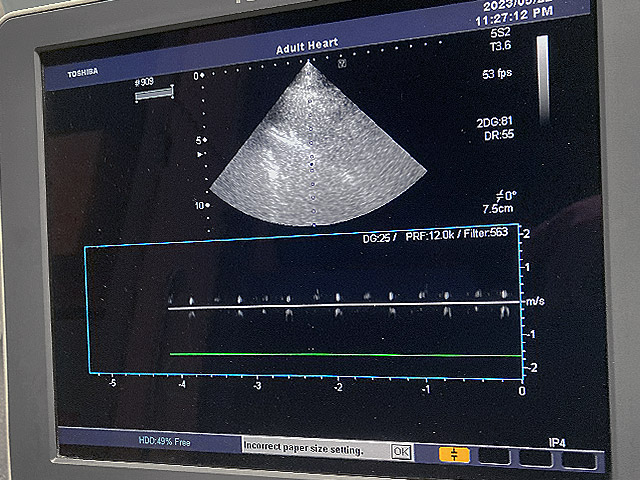
Task: Click the "5S2" transducer label
Action: pos(500,33)
